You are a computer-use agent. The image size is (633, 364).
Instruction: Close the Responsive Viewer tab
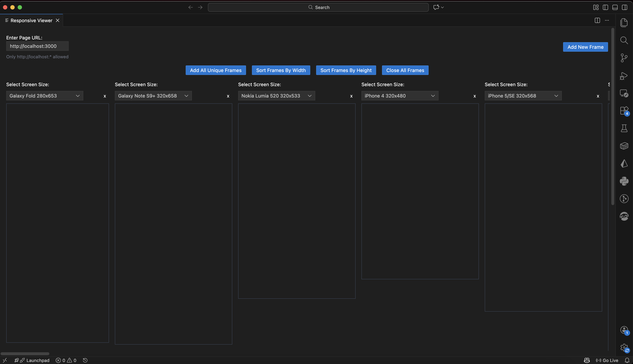tap(58, 20)
